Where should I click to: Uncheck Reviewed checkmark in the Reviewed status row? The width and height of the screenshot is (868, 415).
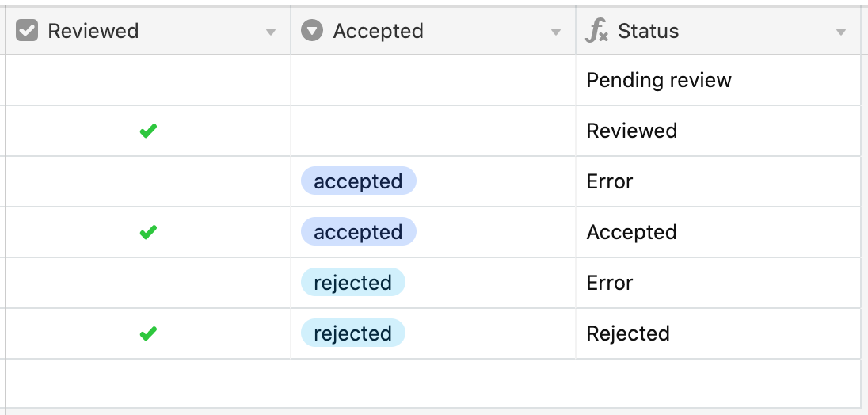[148, 131]
